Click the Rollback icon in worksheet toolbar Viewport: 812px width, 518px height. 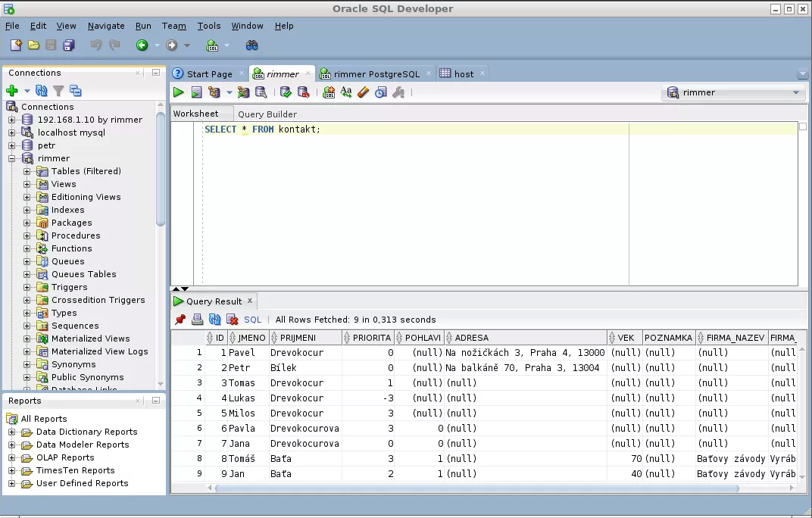[303, 92]
